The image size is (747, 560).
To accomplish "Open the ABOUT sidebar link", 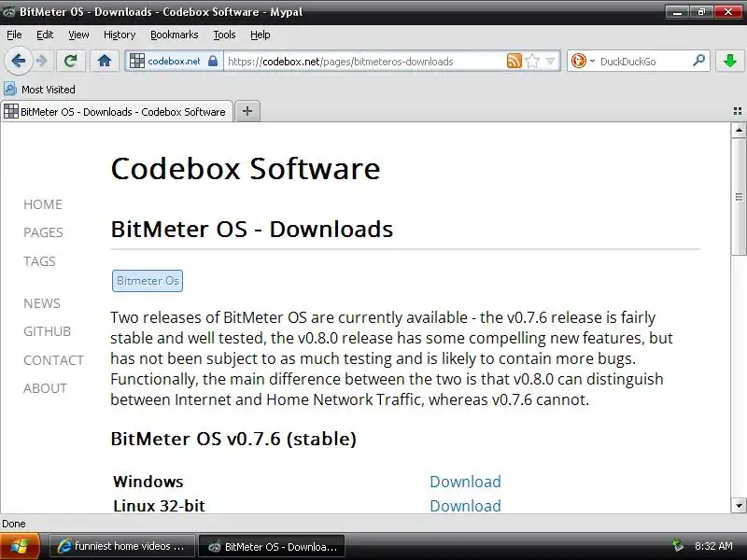I will [x=45, y=388].
